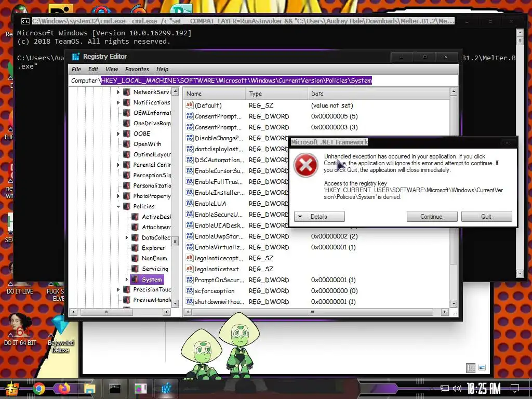Open Firefox from the taskbar
532x399 pixels.
[63, 389]
